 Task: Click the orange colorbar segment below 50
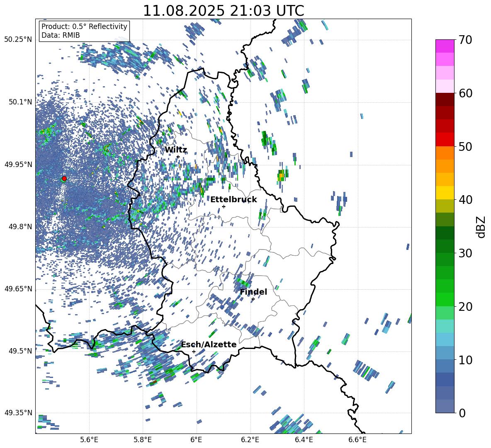click(x=445, y=153)
